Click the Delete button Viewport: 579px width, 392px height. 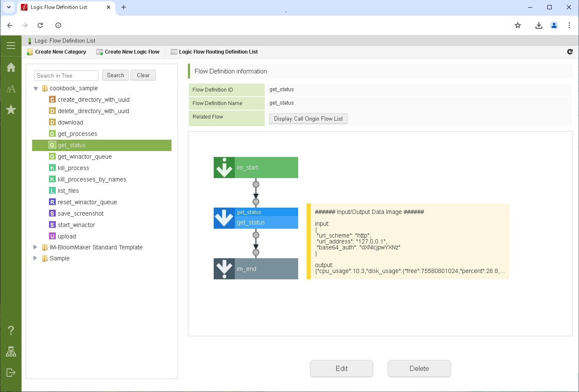point(419,368)
